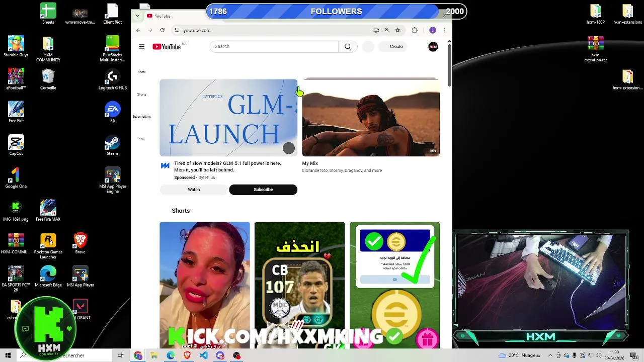Viewport: 644px width, 362px height.
Task: Click the YouTube logo
Action: pos(167,46)
